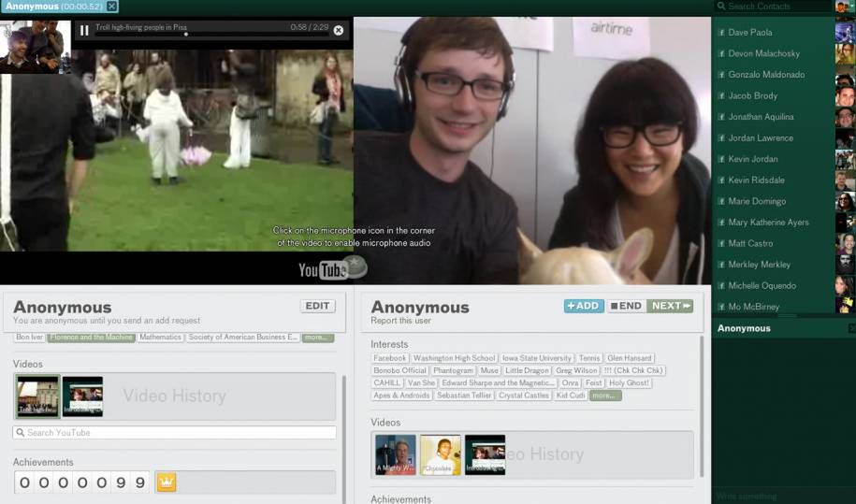Open Jacob Brody's avatar photo
The width and height of the screenshot is (856, 504).
click(x=845, y=95)
